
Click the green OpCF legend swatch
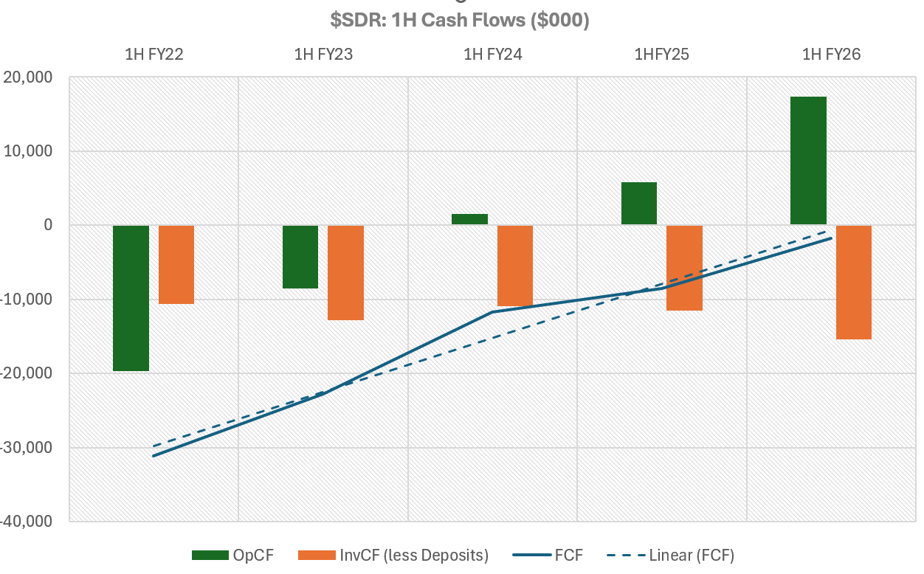click(210, 556)
